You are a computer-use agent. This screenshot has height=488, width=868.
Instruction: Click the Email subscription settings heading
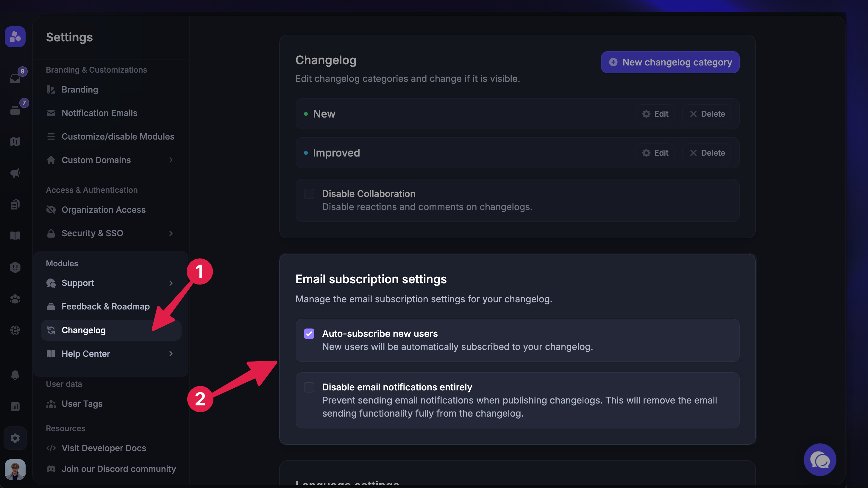[x=371, y=279]
